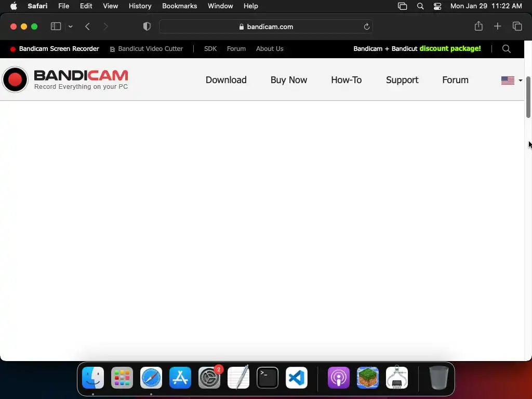Open Visual Studio Code from the Dock
The height and width of the screenshot is (399, 532).
pyautogui.click(x=297, y=378)
